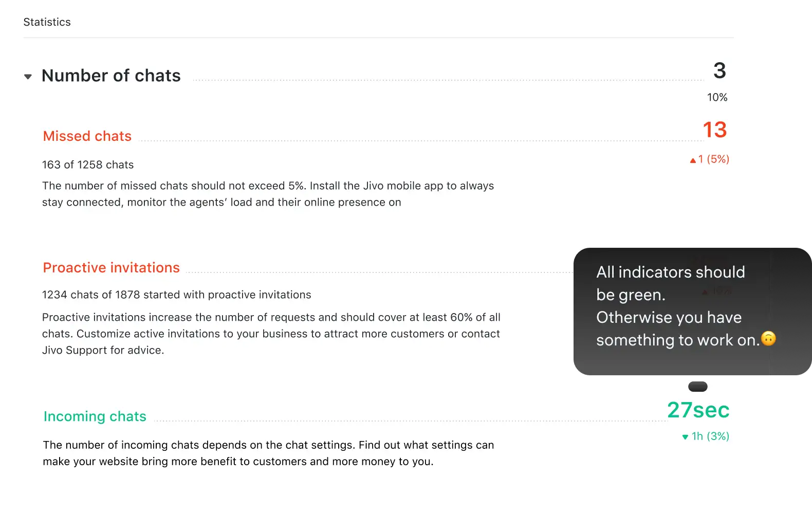This screenshot has width=812, height=512.
Task: Click the "All indicators should be green" tooltip
Action: pos(670,305)
